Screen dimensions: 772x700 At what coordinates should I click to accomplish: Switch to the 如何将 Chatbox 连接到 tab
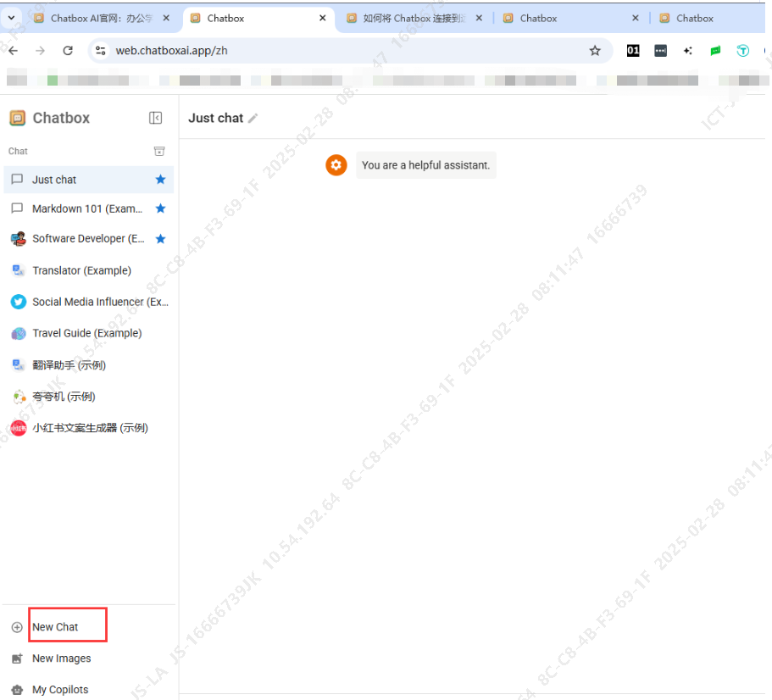click(414, 18)
